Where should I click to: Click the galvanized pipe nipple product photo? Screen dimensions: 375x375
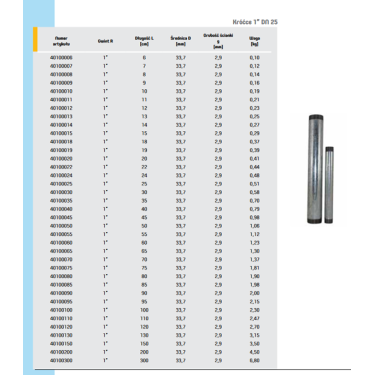(320, 169)
